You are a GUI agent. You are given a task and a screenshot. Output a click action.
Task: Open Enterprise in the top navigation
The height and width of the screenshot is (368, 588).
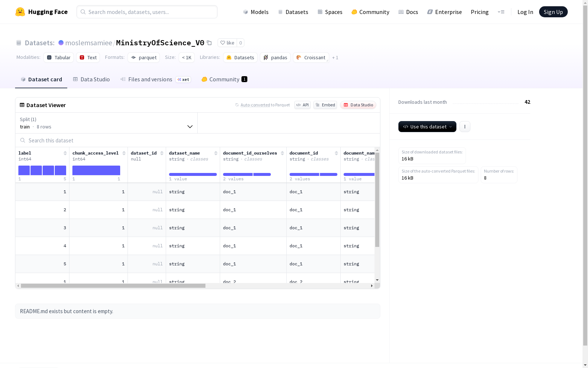pyautogui.click(x=445, y=12)
